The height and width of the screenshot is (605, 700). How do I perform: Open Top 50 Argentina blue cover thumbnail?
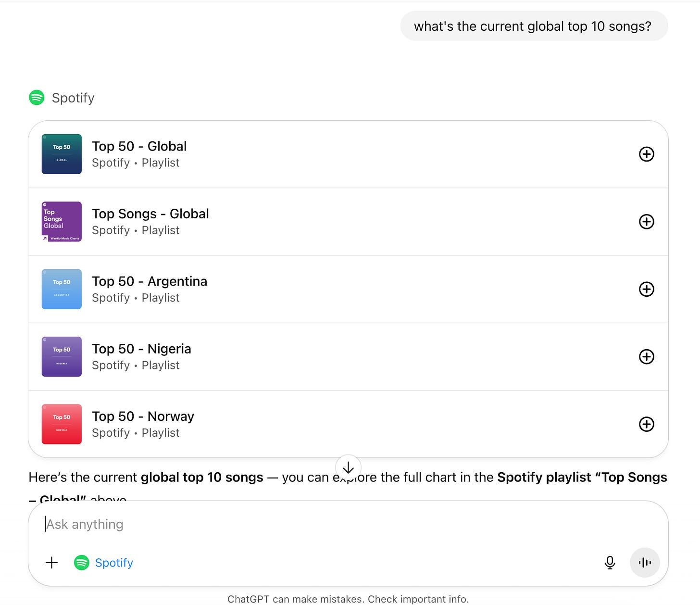point(62,289)
